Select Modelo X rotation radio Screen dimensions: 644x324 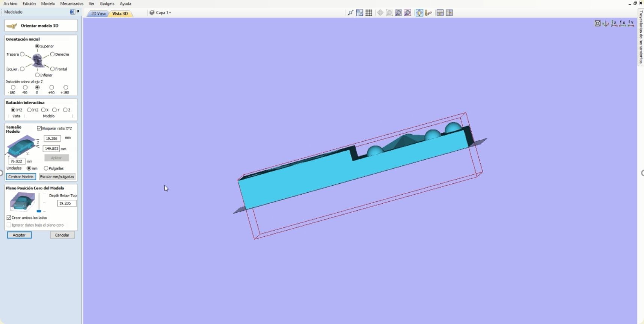(43, 110)
